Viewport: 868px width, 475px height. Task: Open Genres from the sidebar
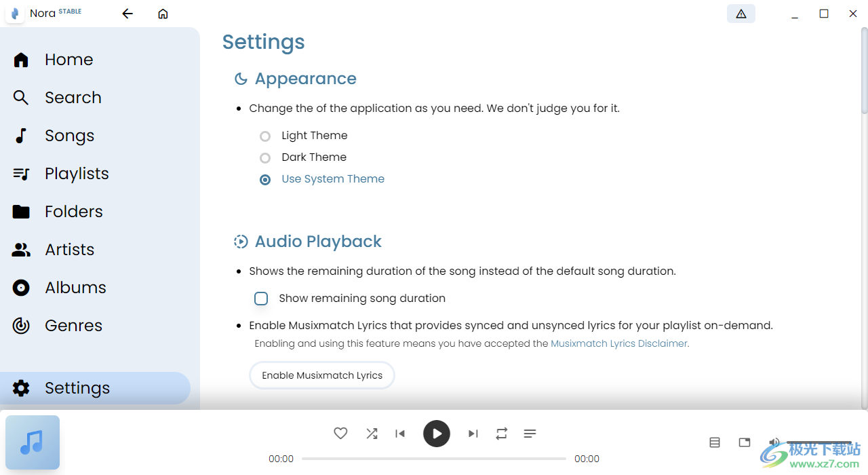point(73,326)
